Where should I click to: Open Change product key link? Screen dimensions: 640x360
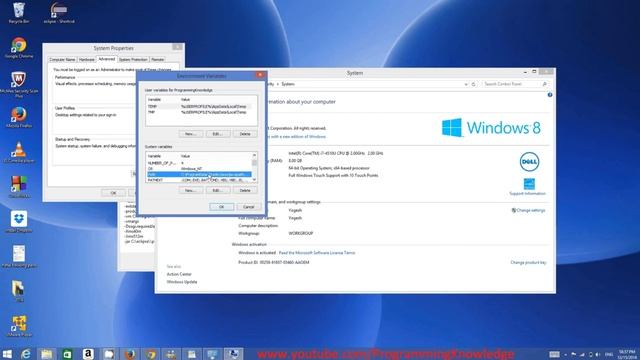click(x=528, y=262)
